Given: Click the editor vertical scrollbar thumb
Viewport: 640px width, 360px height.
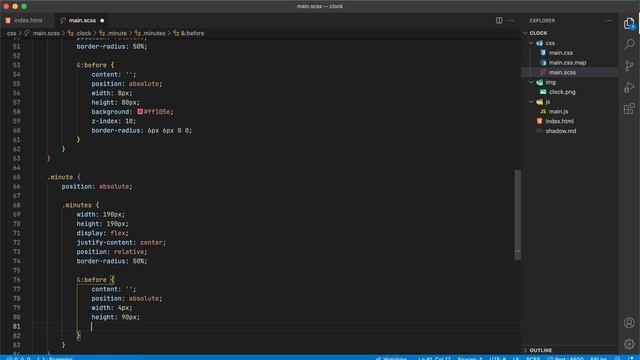Looking at the screenshot, I should (x=518, y=215).
